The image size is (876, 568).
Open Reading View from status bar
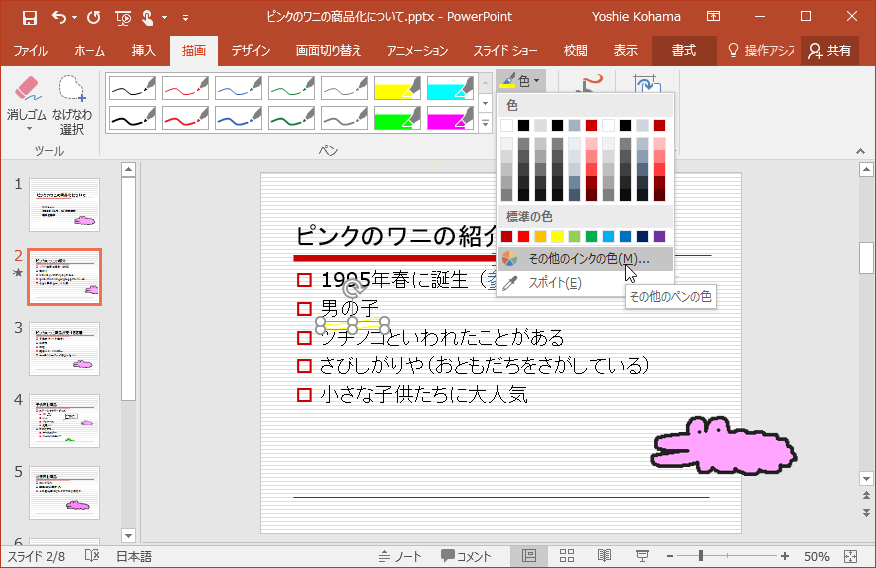coord(604,556)
